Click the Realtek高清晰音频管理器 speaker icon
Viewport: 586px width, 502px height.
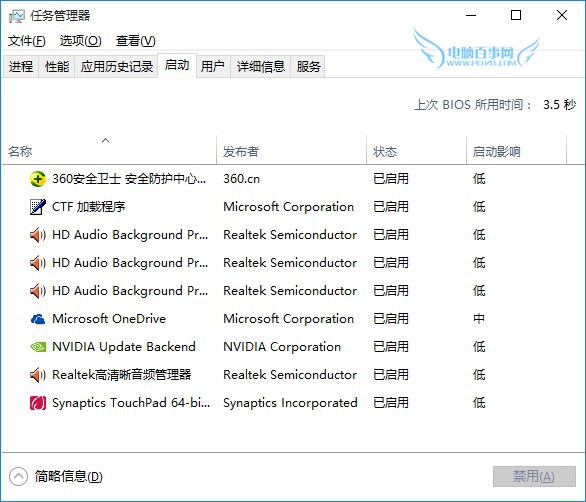38,375
